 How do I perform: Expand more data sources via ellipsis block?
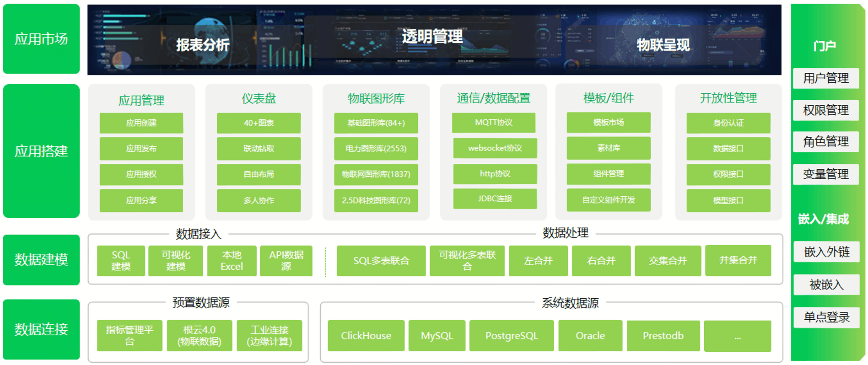click(737, 336)
